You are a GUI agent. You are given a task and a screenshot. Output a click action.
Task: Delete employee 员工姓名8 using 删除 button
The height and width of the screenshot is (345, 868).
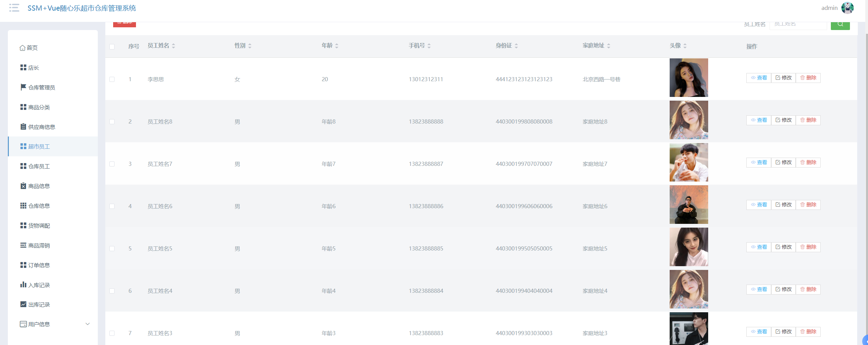(808, 120)
